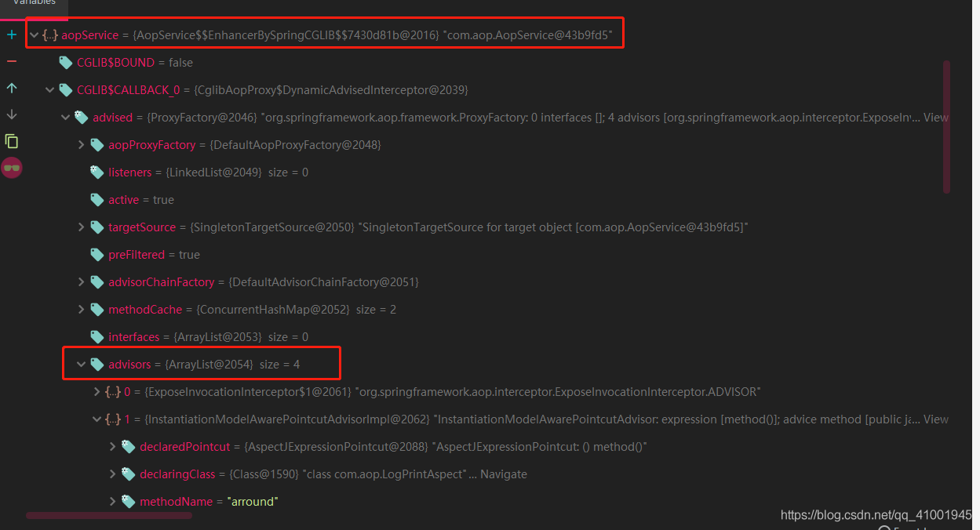Image resolution: width=980 pixels, height=530 pixels.
Task: Expand advisors element 0
Action: (97, 392)
